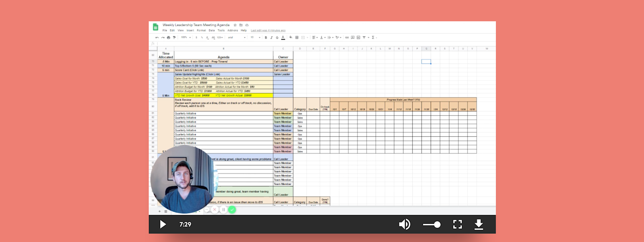Click the cloud save status icon

(x=247, y=25)
